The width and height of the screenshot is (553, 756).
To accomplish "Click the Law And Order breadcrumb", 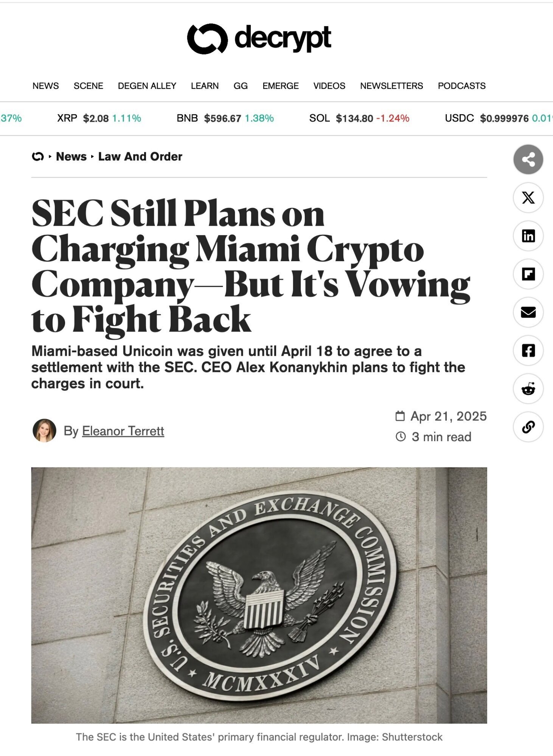I will [140, 156].
